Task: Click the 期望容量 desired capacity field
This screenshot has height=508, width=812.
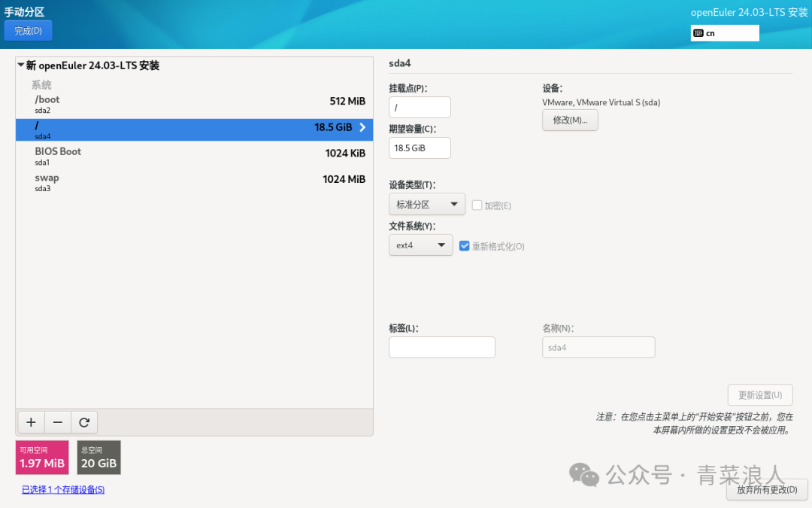Action: pyautogui.click(x=419, y=148)
